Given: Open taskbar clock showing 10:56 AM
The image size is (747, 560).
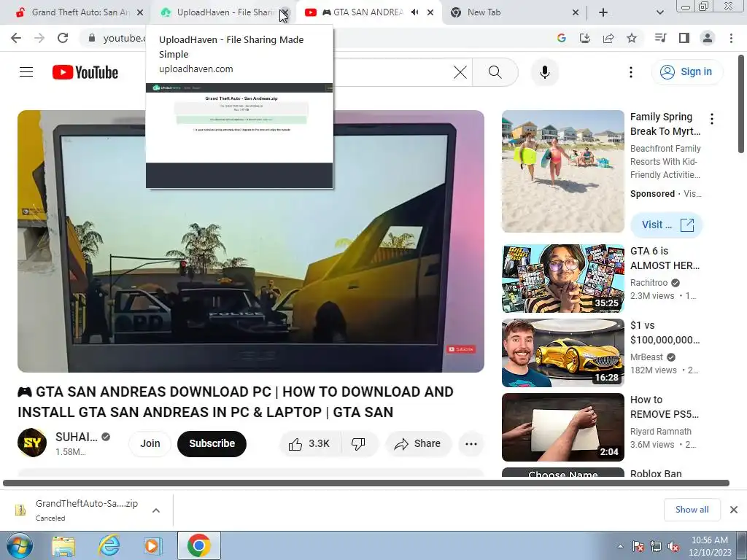Looking at the screenshot, I should coord(709,546).
